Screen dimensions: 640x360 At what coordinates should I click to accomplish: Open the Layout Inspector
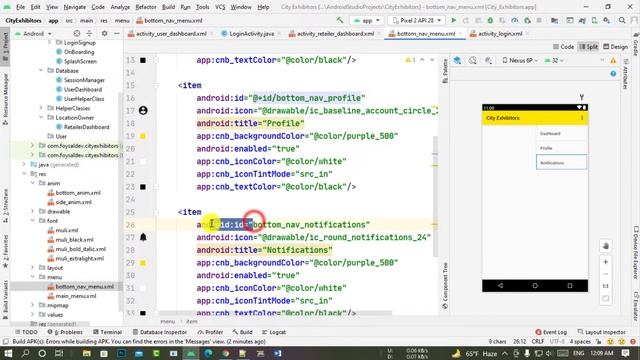[x=601, y=332]
